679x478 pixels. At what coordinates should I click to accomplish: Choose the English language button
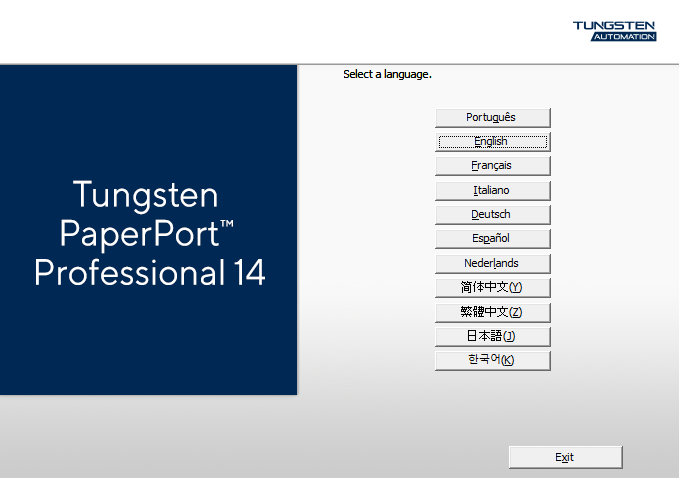(x=492, y=142)
